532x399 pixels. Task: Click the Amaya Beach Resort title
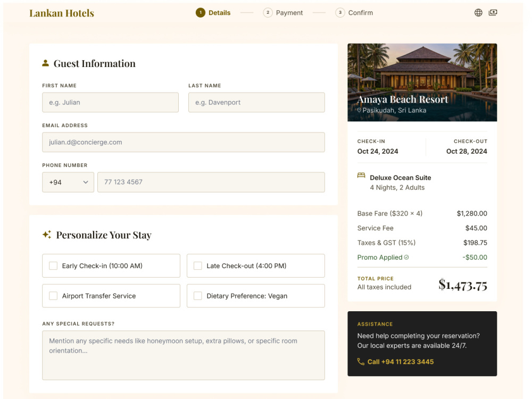coord(403,99)
